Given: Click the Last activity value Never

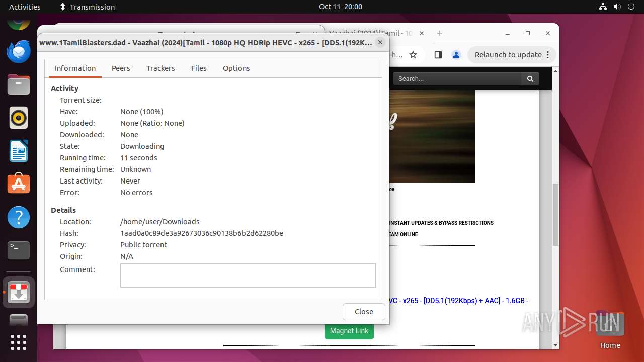Looking at the screenshot, I should pyautogui.click(x=130, y=181).
